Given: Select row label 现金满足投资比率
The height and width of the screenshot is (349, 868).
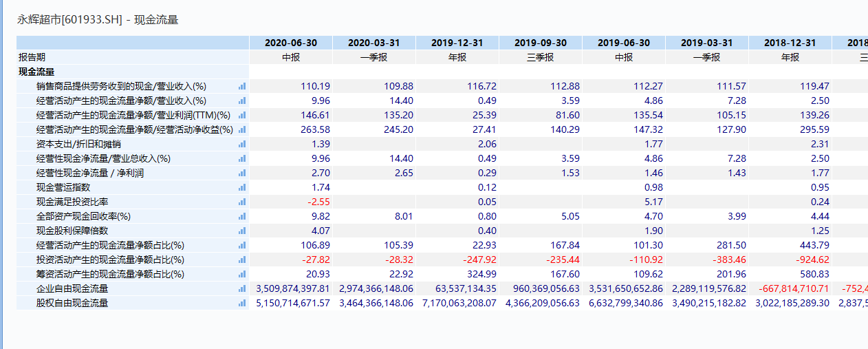Looking at the screenshot, I should pyautogui.click(x=72, y=202).
